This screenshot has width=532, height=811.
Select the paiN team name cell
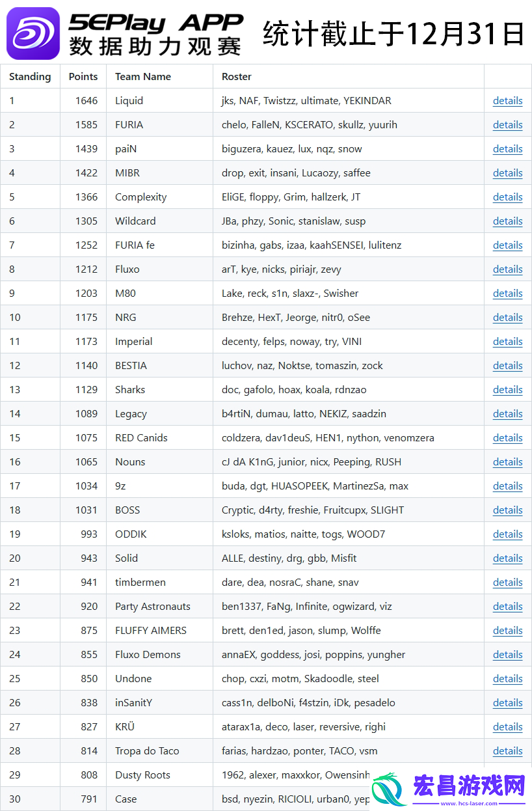[160, 149]
